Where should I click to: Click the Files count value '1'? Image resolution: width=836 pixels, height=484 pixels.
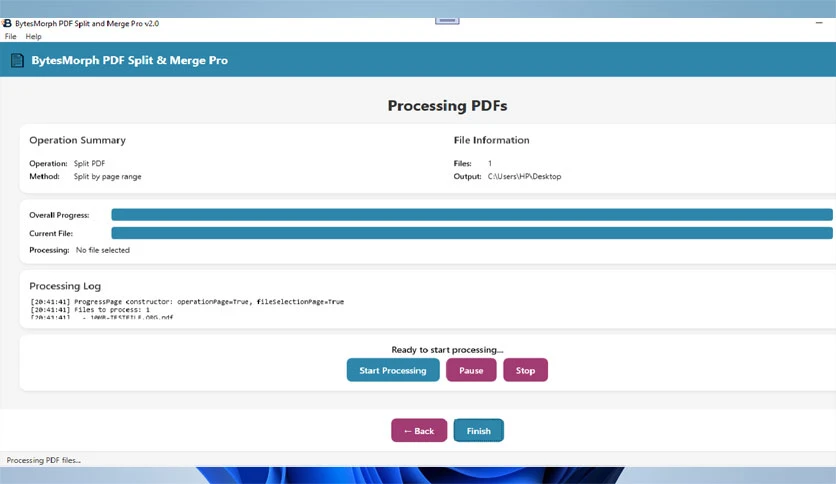[x=490, y=164]
